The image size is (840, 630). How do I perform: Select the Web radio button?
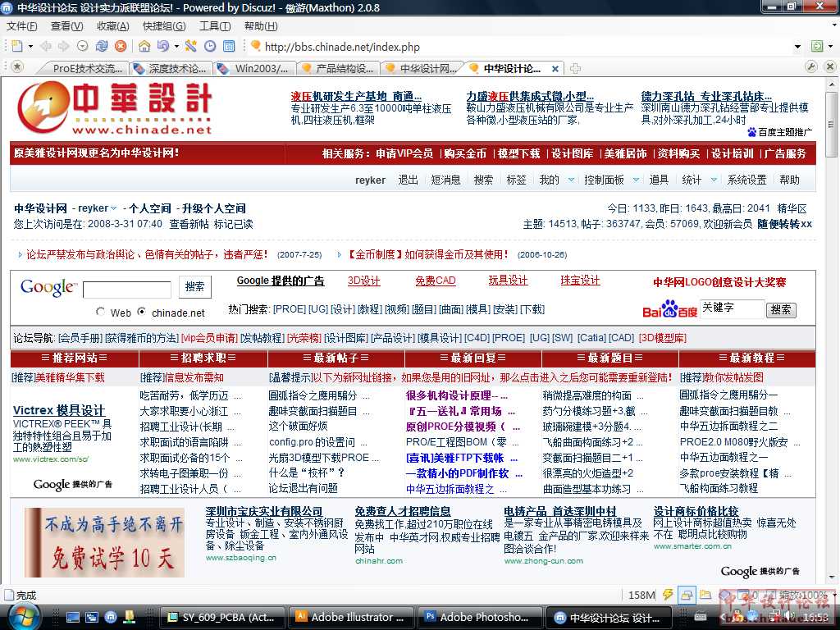tap(100, 311)
